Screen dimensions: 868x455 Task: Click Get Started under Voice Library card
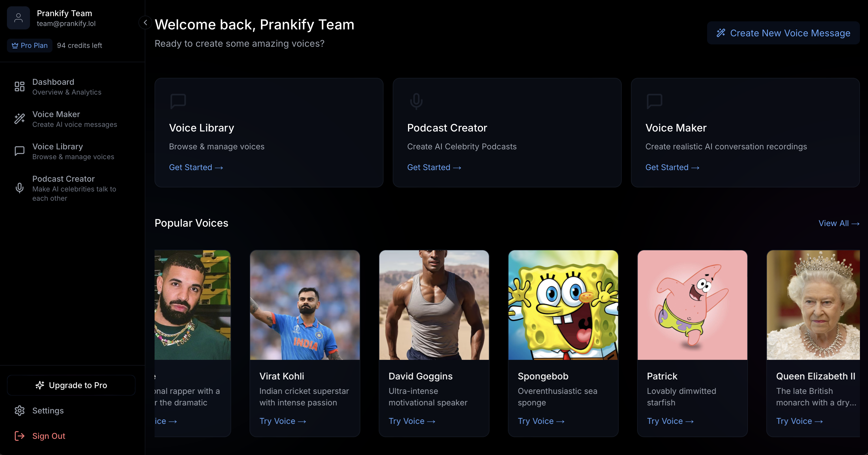(196, 168)
